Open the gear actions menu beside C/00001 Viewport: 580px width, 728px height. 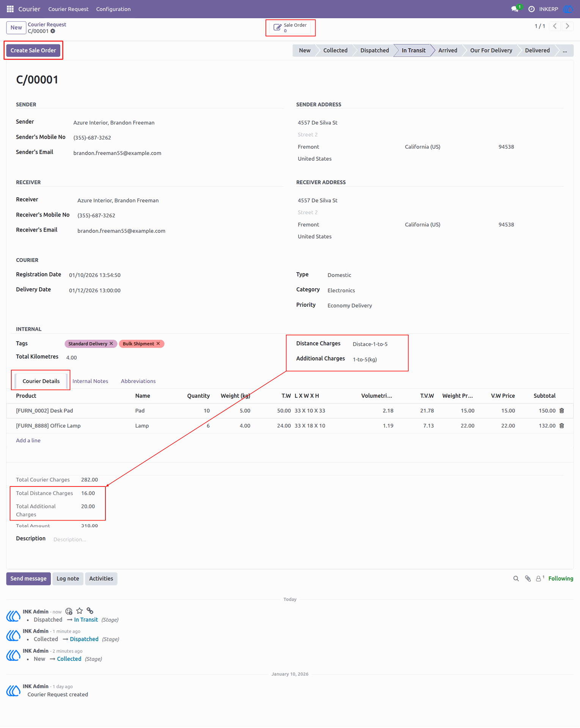tap(53, 31)
